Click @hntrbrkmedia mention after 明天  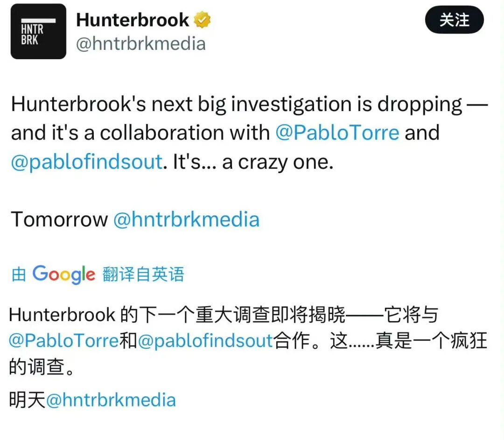click(x=111, y=400)
